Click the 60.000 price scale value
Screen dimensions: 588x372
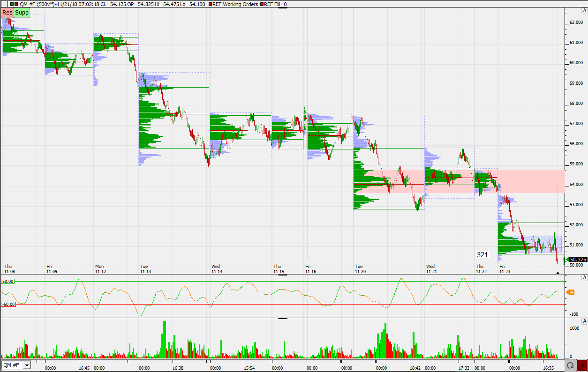click(576, 63)
